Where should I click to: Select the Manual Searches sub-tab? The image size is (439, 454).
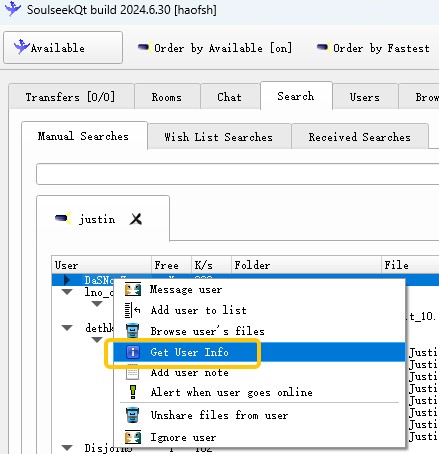tap(84, 136)
